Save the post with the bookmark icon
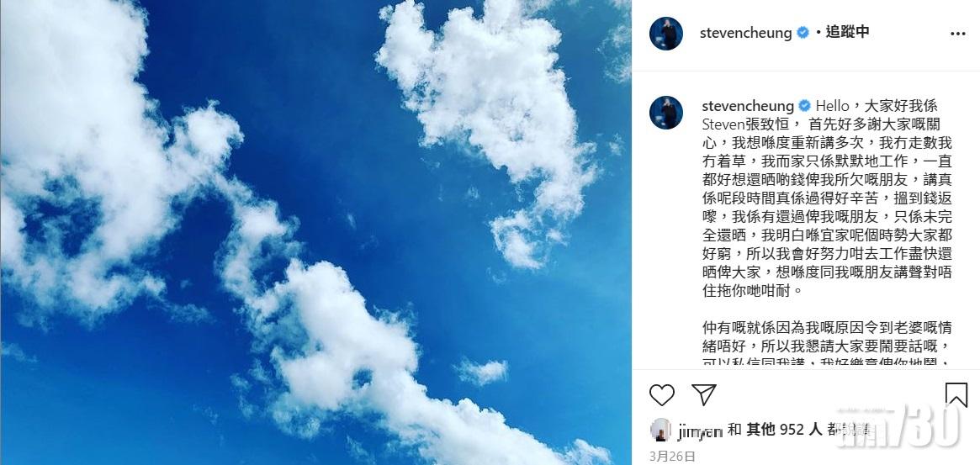The width and height of the screenshot is (980, 465). coord(956,395)
